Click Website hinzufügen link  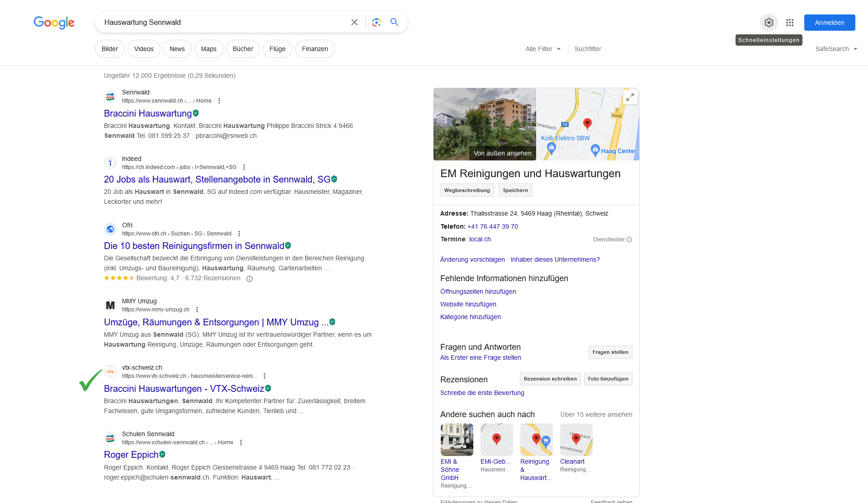pyautogui.click(x=468, y=304)
